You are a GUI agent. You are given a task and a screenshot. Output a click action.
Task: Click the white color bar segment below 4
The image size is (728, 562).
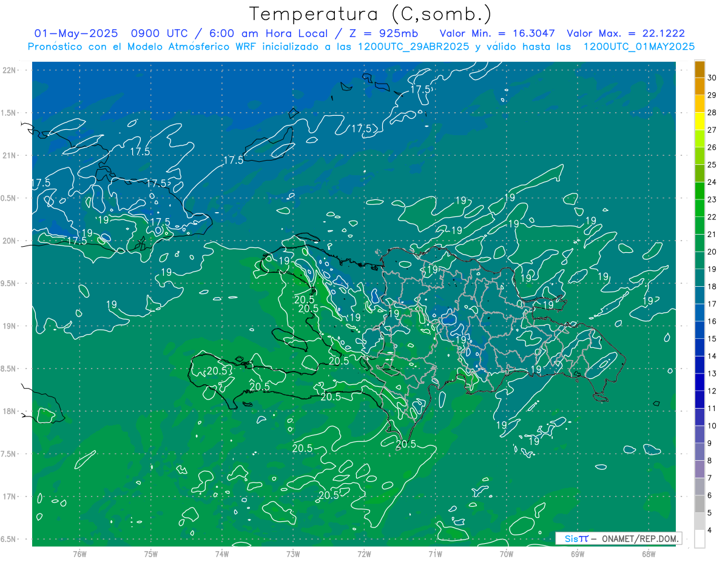pos(699,539)
